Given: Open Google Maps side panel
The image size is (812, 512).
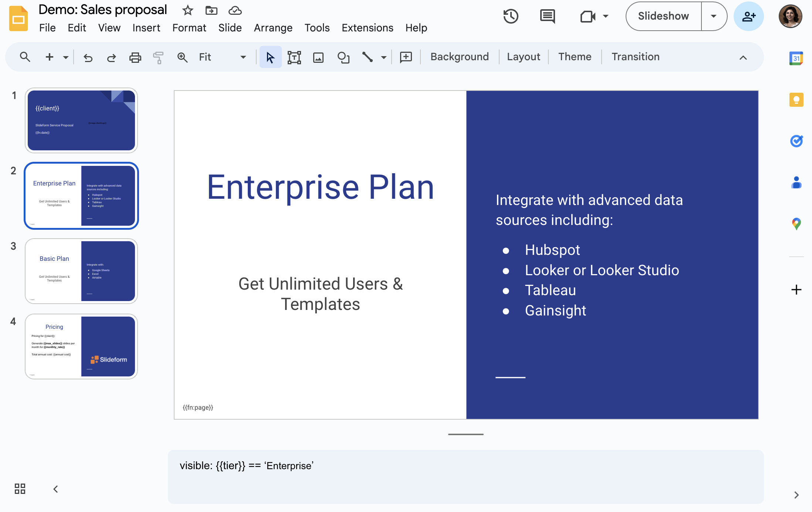Looking at the screenshot, I should tap(796, 224).
